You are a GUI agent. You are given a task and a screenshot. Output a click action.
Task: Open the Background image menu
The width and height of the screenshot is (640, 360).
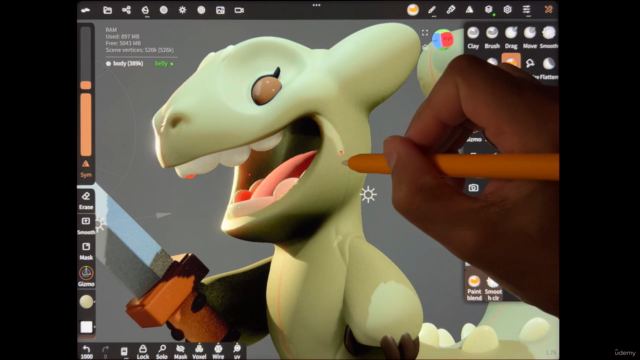(220, 10)
